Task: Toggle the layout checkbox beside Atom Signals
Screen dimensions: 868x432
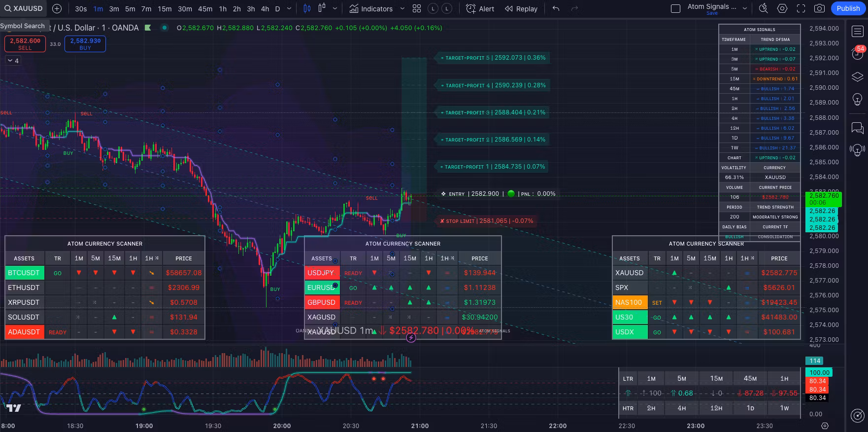Action: pyautogui.click(x=676, y=8)
